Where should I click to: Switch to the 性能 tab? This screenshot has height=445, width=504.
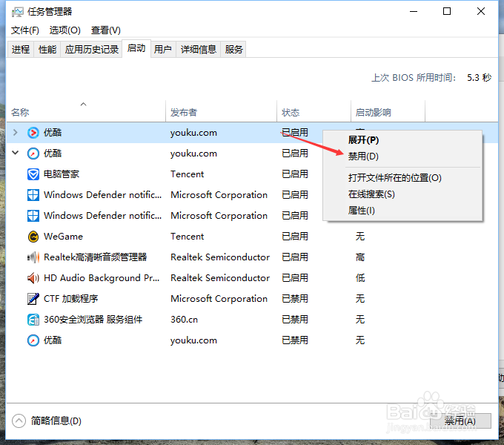(47, 50)
